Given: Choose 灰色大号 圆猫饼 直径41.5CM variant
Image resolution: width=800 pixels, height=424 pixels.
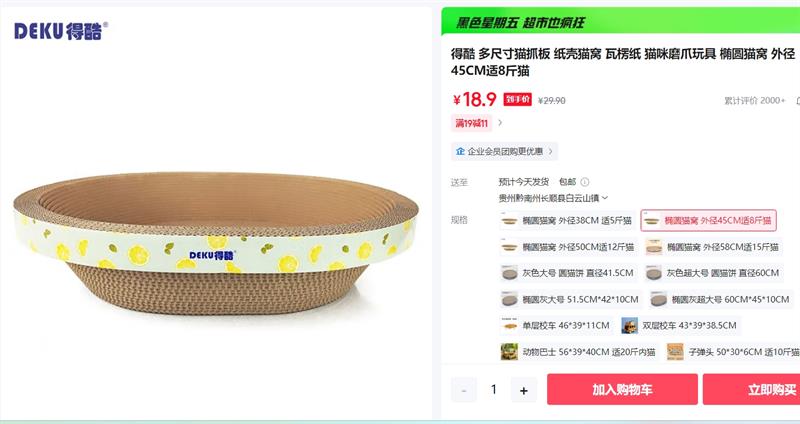Looking at the screenshot, I should click(568, 272).
